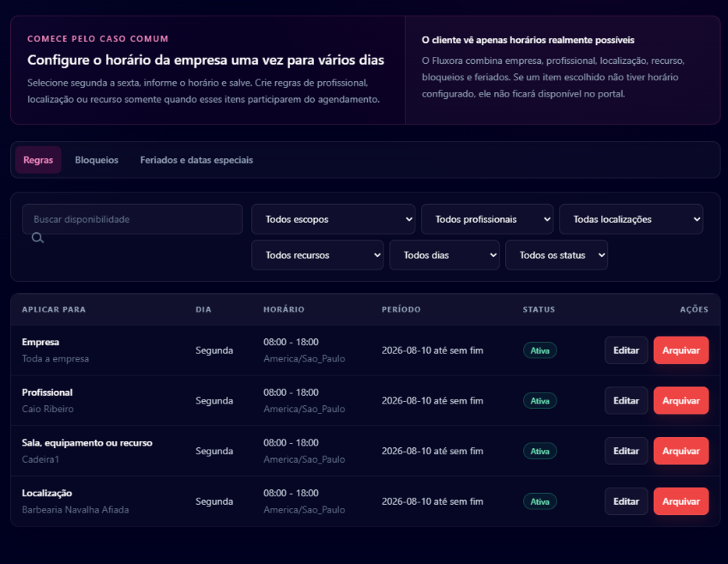This screenshot has height=564, width=728.
Task: Click the 'Empresa' row title
Action: (41, 342)
